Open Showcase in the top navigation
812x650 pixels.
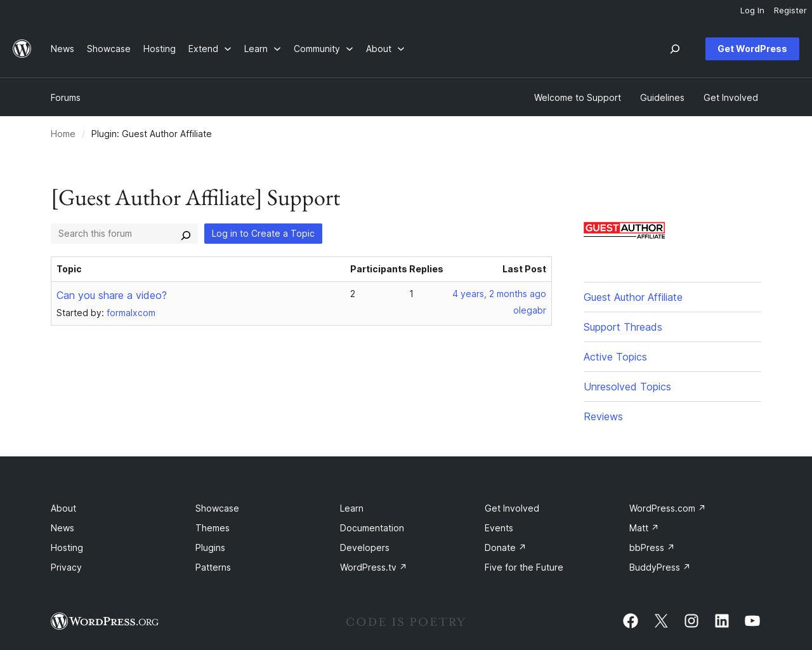(x=108, y=49)
